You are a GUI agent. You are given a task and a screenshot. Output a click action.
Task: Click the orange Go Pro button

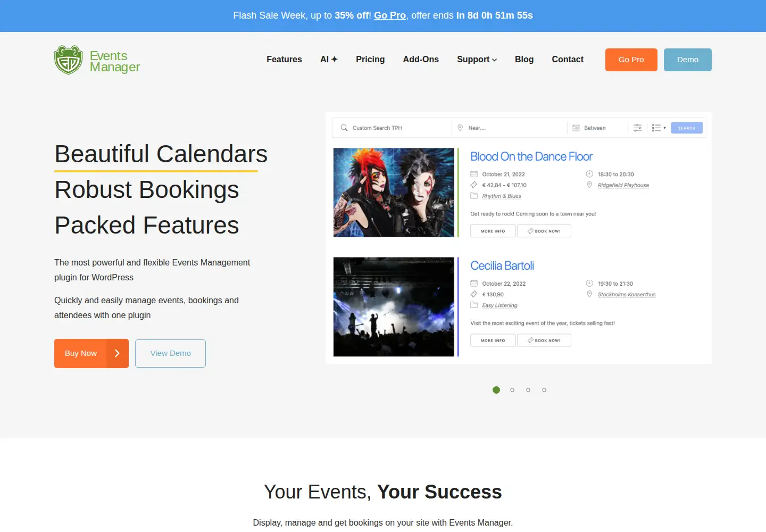[x=631, y=60]
